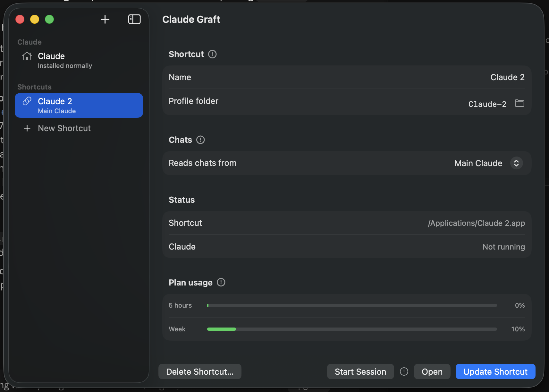
Task: Click the Start Session button
Action: pyautogui.click(x=360, y=371)
